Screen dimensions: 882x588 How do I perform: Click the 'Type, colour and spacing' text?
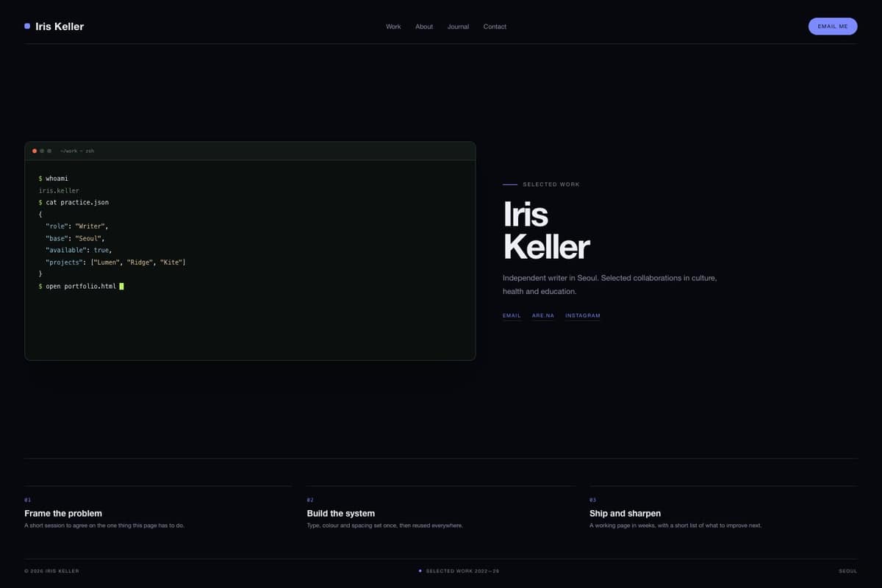coord(384,526)
